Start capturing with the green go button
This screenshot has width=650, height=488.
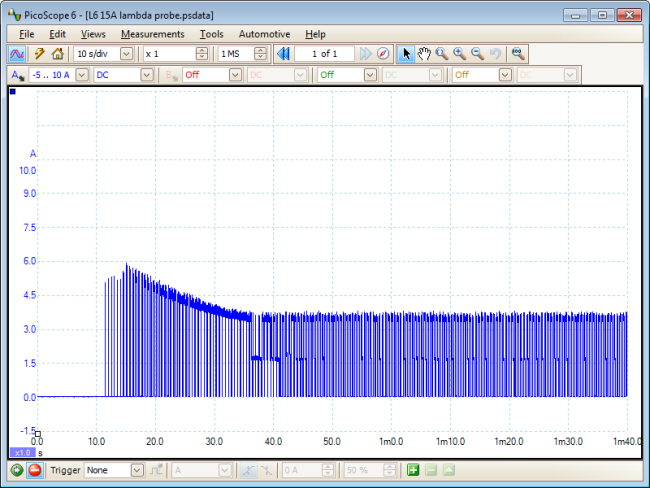[x=17, y=470]
